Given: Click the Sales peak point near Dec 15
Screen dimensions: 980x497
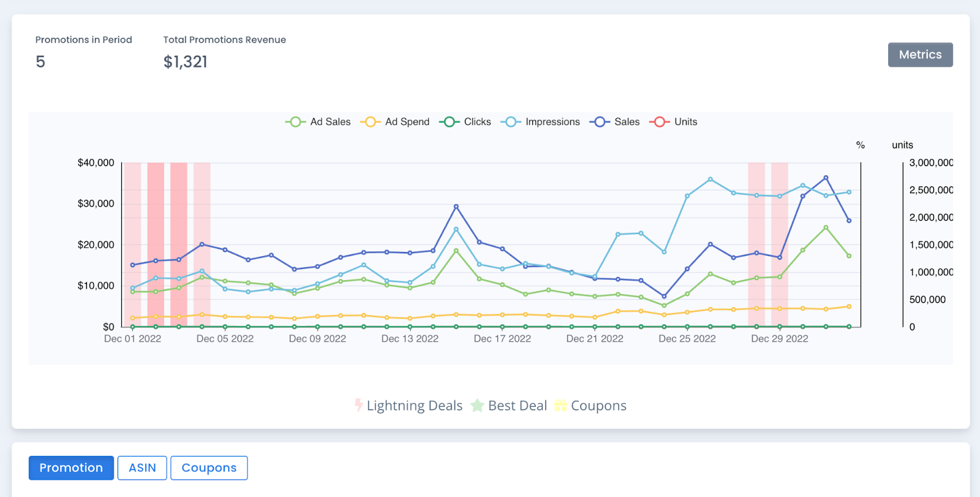Looking at the screenshot, I should point(456,207).
